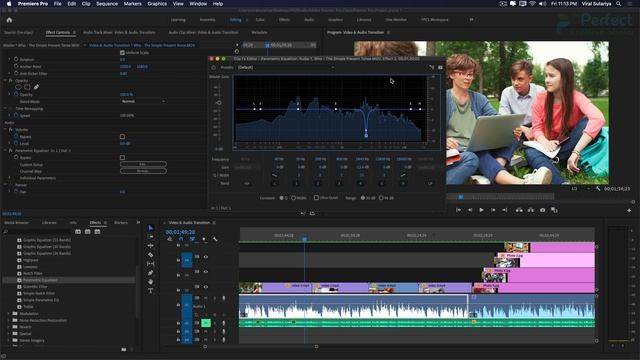Image resolution: width=640 pixels, height=360 pixels.
Task: Select the Track Select Forward tool
Action: [150, 237]
